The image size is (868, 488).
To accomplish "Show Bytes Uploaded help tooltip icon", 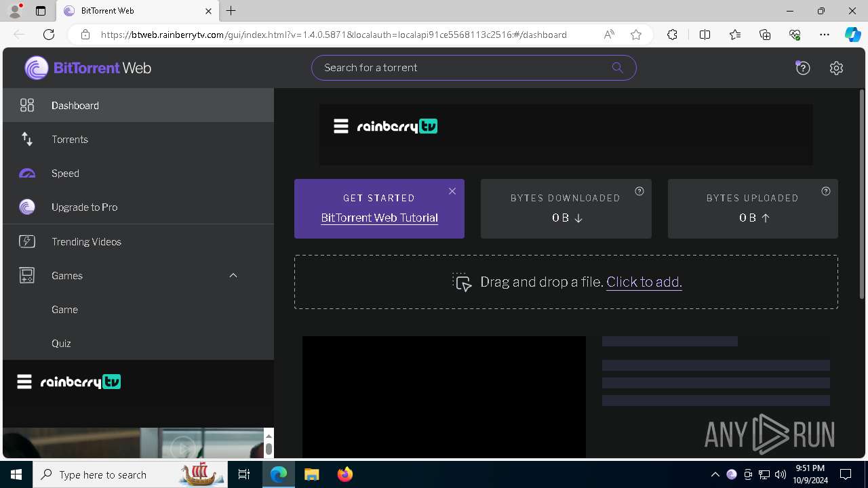I will [x=826, y=191].
